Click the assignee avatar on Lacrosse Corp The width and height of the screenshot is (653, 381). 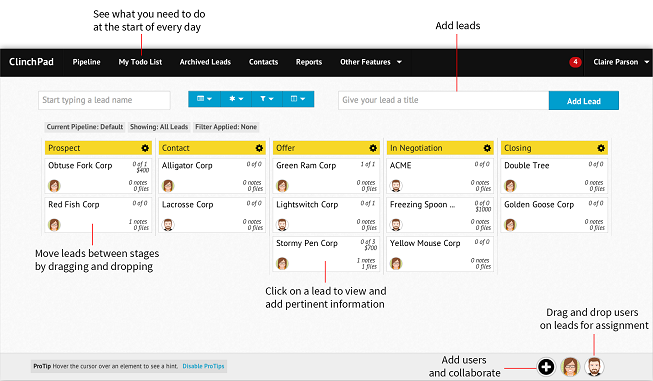tap(168, 224)
